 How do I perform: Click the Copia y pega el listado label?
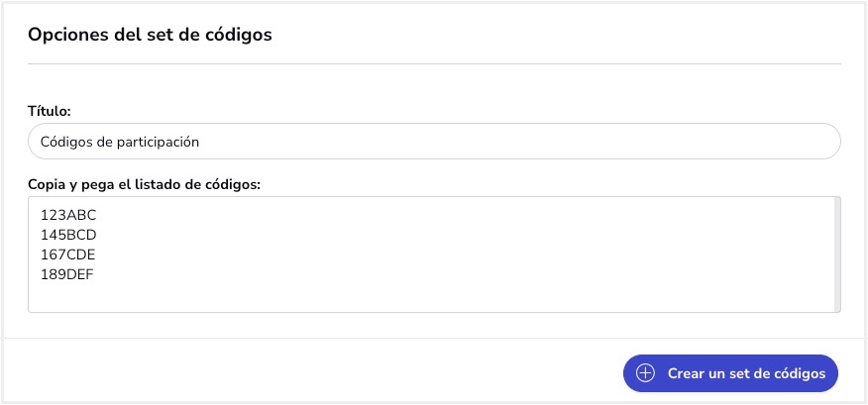144,185
